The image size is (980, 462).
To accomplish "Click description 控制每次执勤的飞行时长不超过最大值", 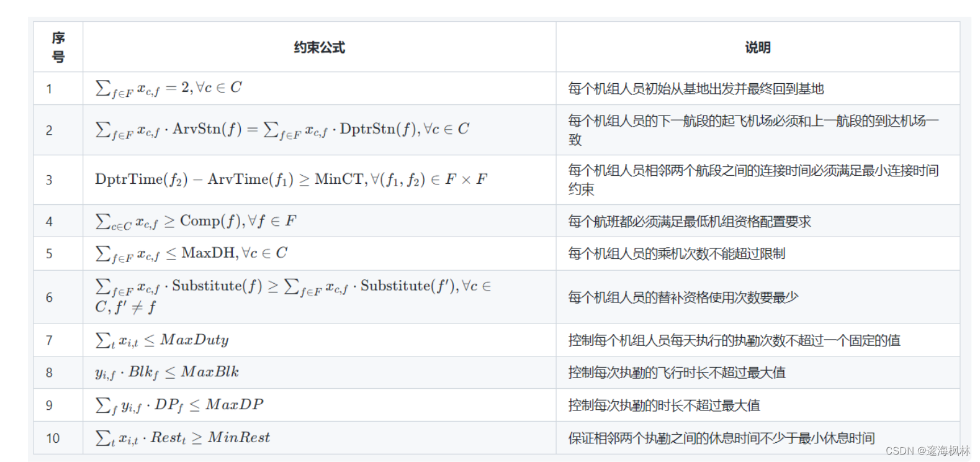I will pyautogui.click(x=677, y=373).
